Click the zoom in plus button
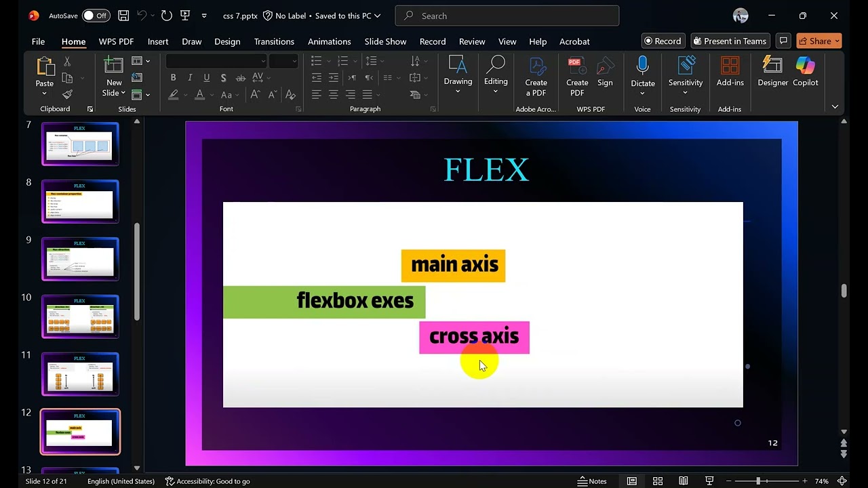The height and width of the screenshot is (488, 868). pos(805,481)
